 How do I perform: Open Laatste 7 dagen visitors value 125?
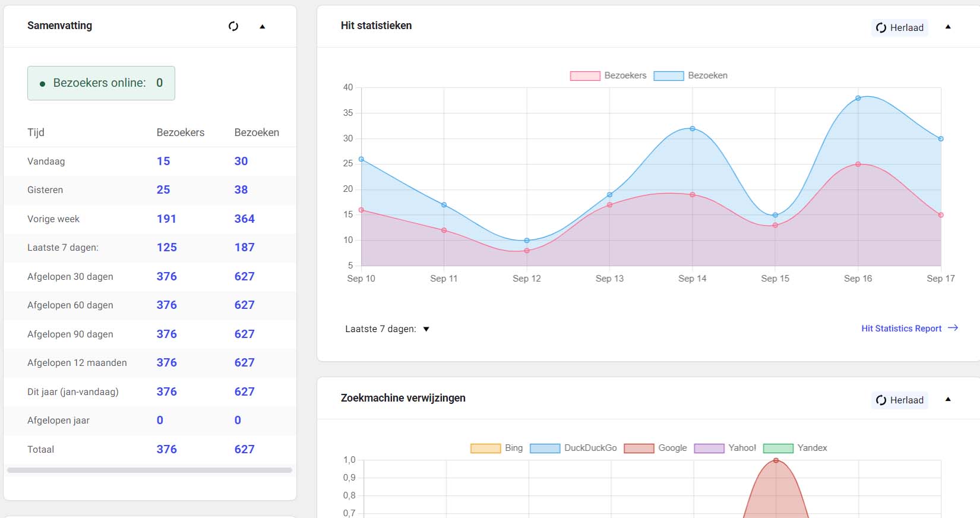click(x=166, y=247)
